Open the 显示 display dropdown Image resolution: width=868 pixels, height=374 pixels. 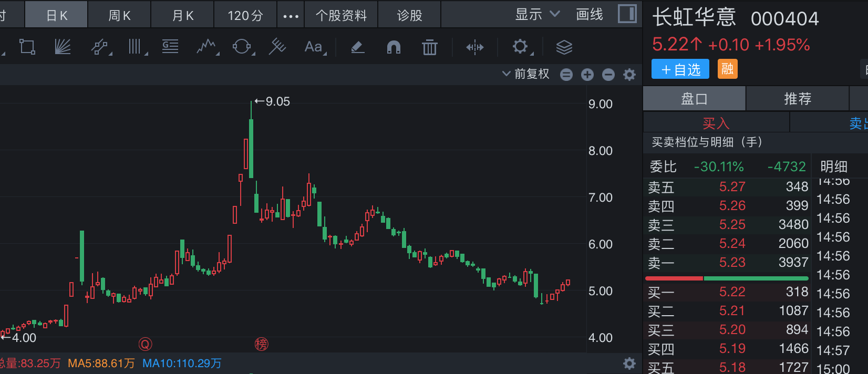[x=537, y=15]
